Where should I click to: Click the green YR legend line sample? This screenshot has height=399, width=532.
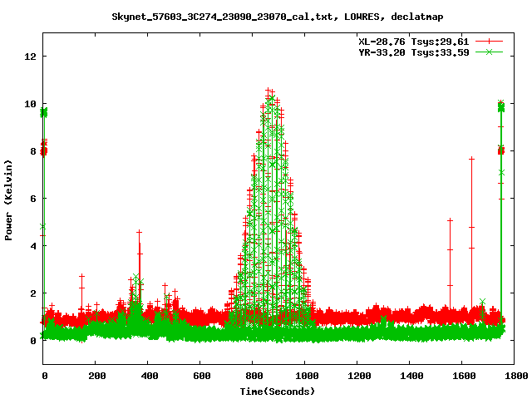tap(489, 52)
